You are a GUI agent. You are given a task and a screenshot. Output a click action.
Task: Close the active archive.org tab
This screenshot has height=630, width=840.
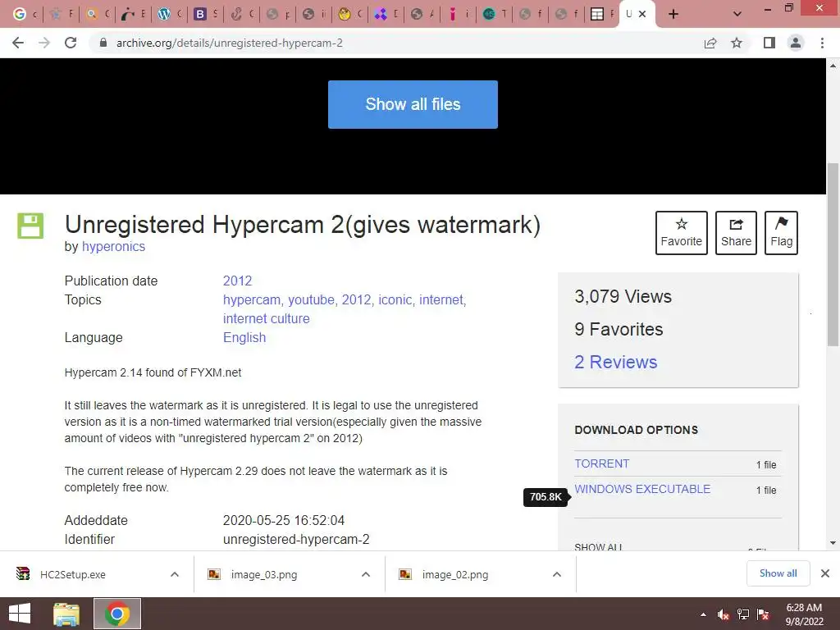642,14
